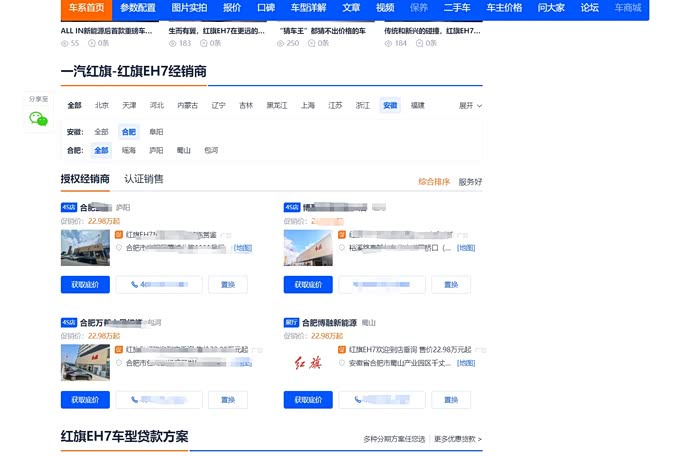The height and width of the screenshot is (456, 700).
Task: Expand province list with 展开 arrow
Action: click(x=470, y=105)
